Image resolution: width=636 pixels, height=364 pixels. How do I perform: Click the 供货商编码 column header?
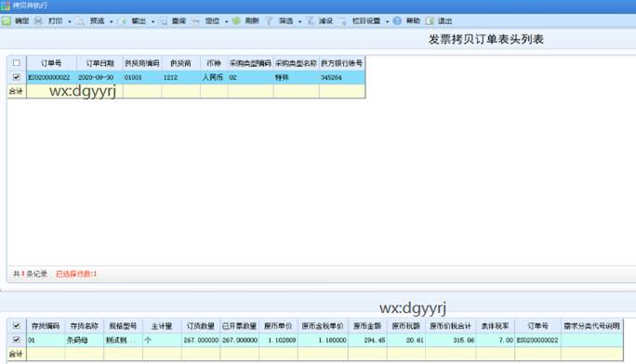point(142,63)
